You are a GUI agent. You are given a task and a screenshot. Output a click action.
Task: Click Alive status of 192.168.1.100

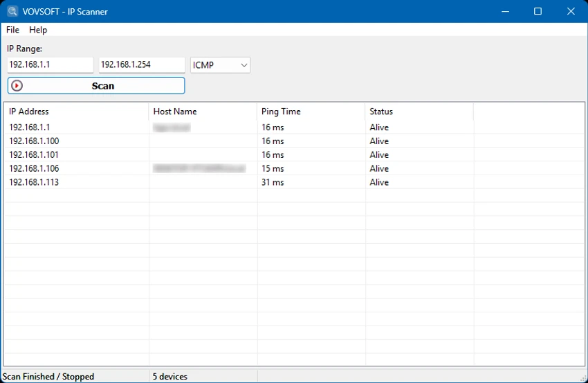coord(379,141)
